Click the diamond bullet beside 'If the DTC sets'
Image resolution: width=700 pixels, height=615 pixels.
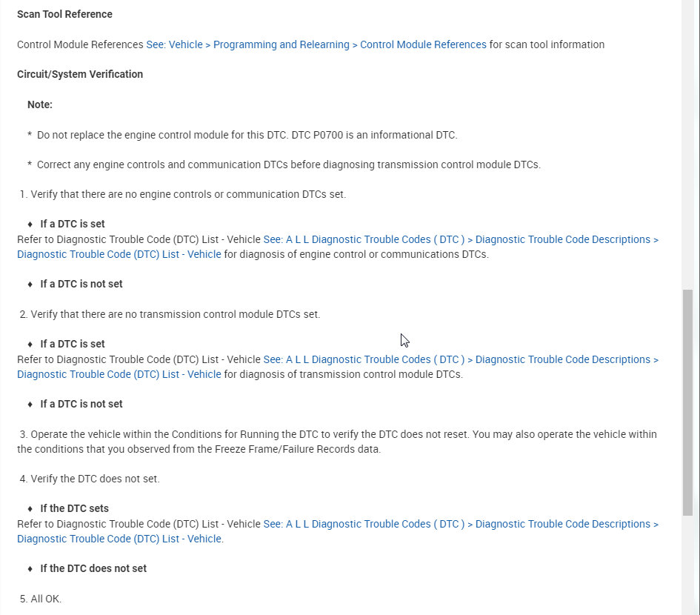point(30,508)
